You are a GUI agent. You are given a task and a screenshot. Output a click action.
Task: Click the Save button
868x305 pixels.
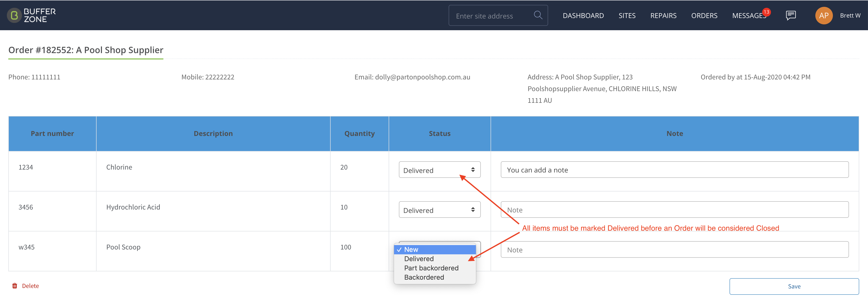(x=794, y=286)
